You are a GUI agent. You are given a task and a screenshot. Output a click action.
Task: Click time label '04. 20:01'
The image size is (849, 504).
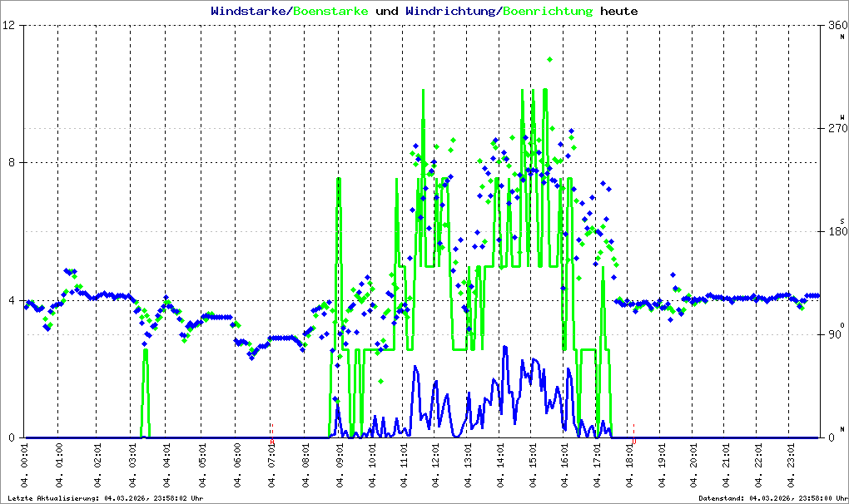(x=693, y=466)
